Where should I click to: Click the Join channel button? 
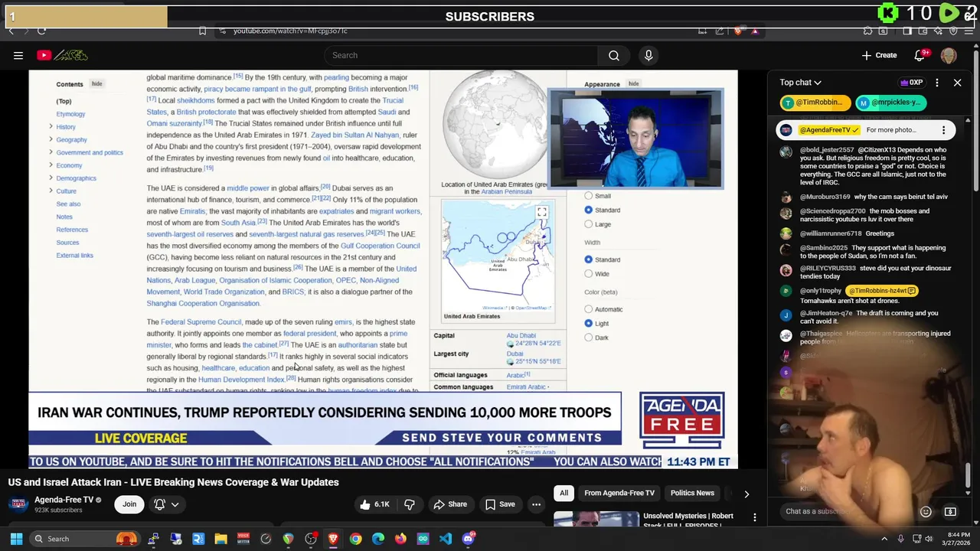pyautogui.click(x=129, y=504)
